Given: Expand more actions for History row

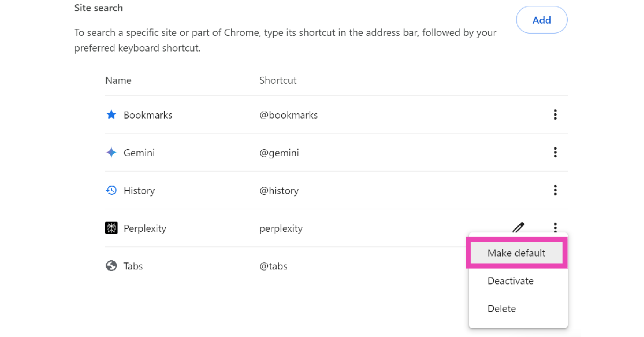Looking at the screenshot, I should point(555,190).
